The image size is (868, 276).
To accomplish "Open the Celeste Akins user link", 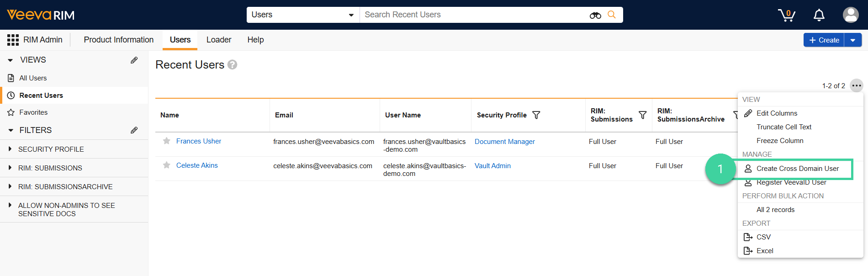I will (197, 165).
